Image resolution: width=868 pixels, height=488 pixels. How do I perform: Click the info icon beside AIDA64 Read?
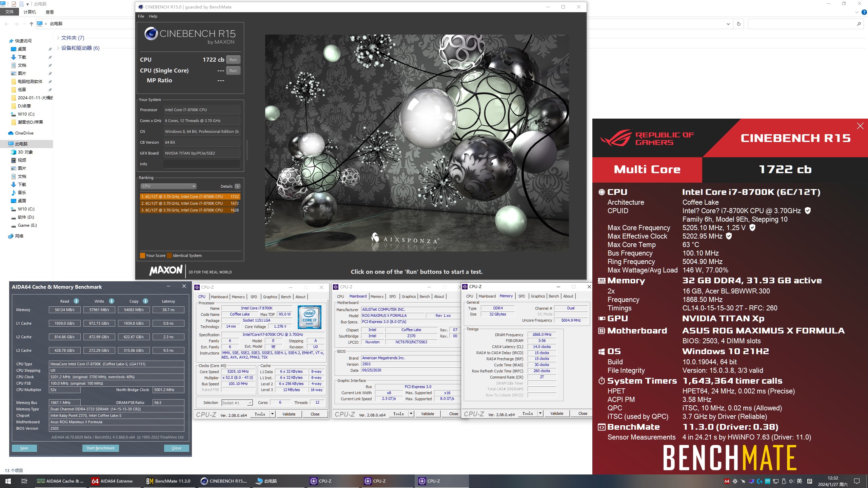click(76, 301)
